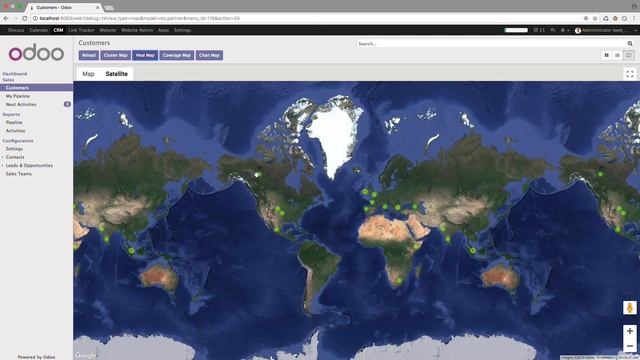Click the site info icon
This screenshot has height=360, width=640.
(x=36, y=18)
